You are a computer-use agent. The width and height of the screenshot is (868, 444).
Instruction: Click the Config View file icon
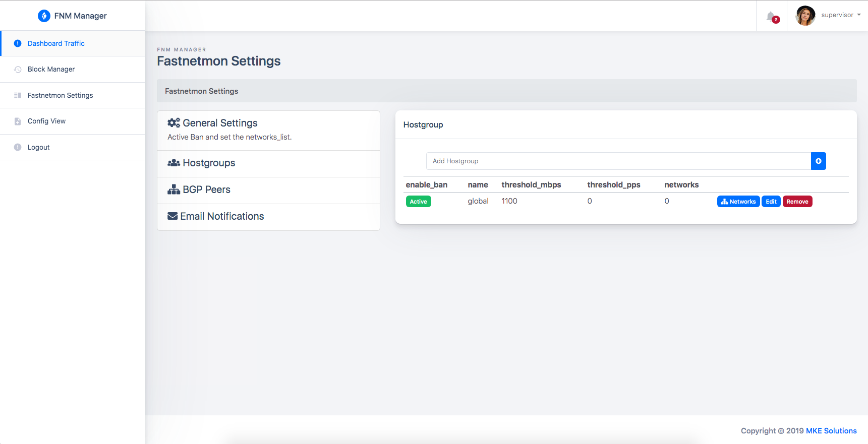18,121
